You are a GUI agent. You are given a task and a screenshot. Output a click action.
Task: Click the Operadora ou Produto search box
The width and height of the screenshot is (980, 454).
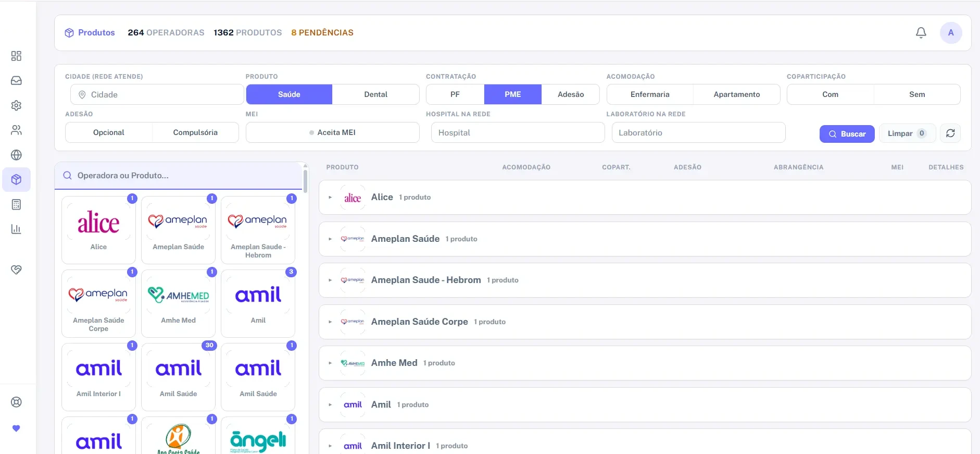(x=178, y=176)
